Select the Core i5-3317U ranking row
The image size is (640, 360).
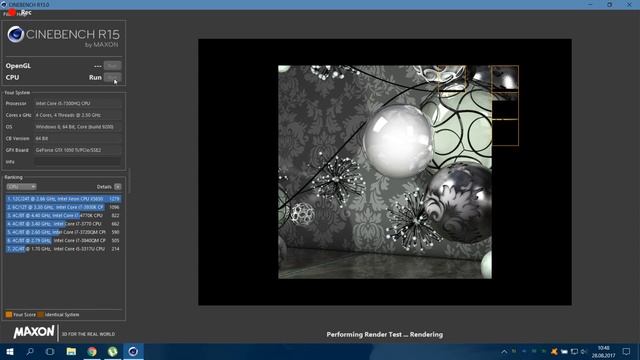(x=63, y=249)
